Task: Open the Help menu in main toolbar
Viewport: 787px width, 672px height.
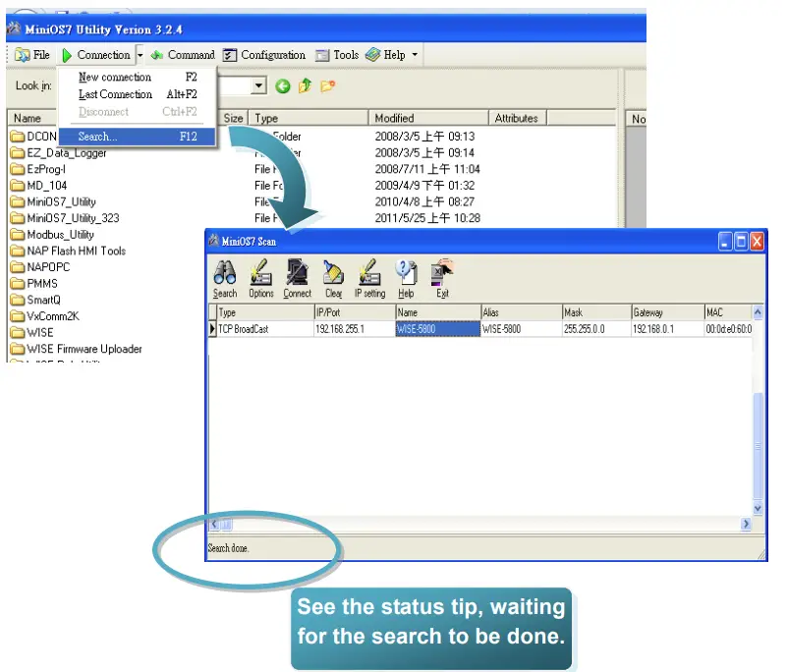Action: point(385,55)
